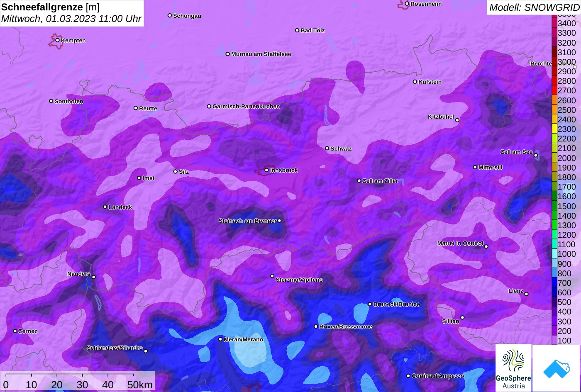Click the 'Sillian' town label

(451, 321)
